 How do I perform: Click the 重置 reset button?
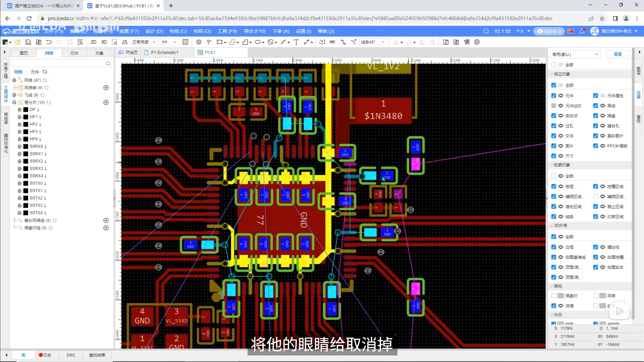pyautogui.click(x=618, y=54)
